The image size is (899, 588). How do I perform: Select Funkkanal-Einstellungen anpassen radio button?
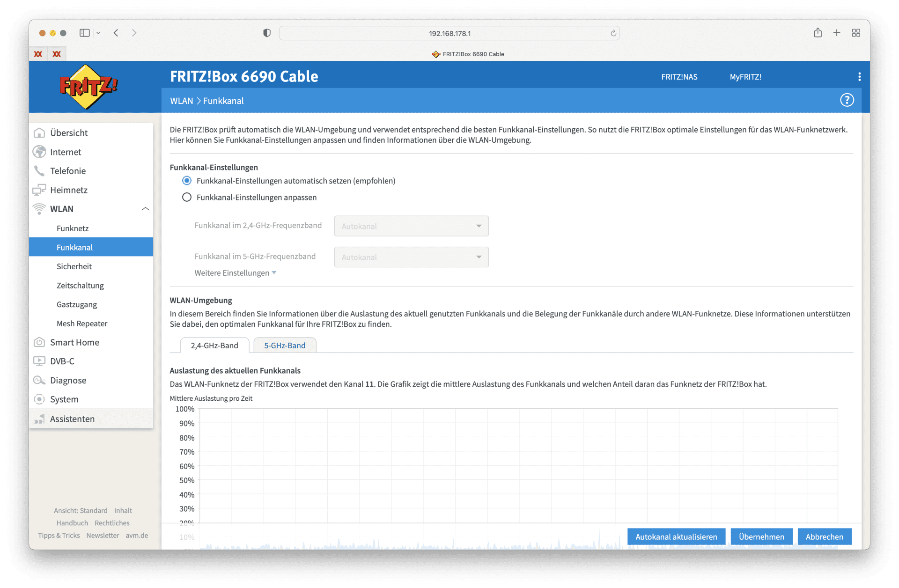(x=187, y=197)
